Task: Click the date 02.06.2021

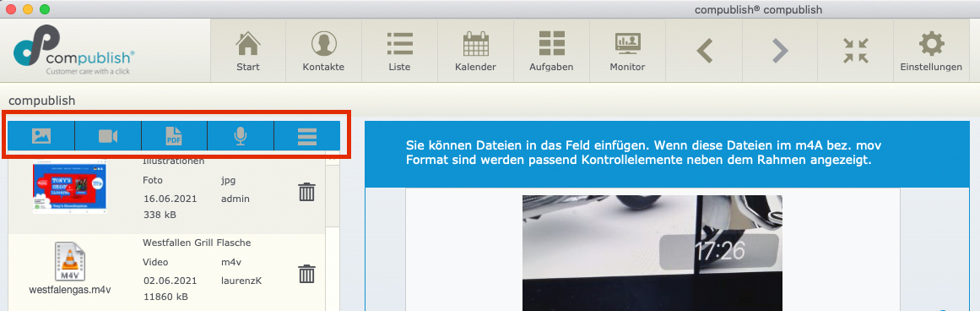Action: tap(170, 281)
